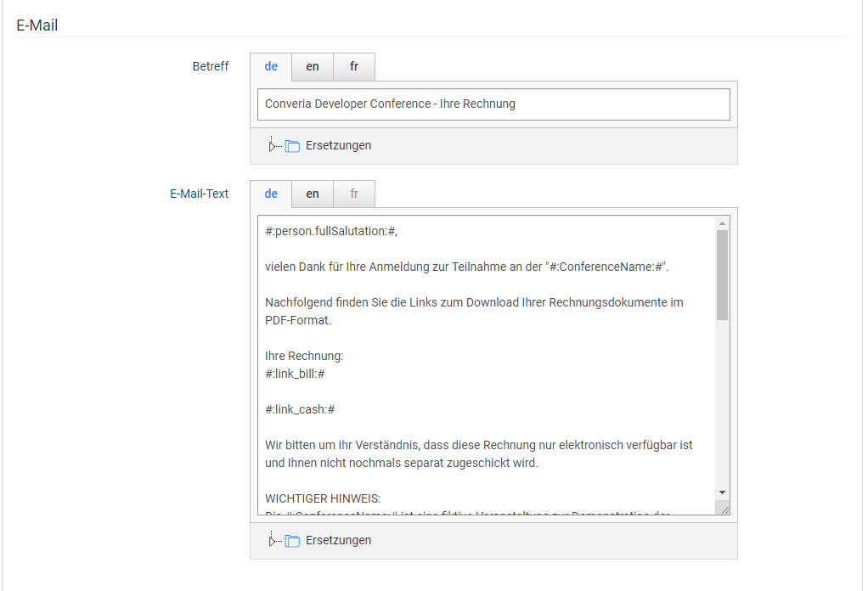
Task: Switch Betreff to the 'fr' tab
Action: click(x=354, y=67)
